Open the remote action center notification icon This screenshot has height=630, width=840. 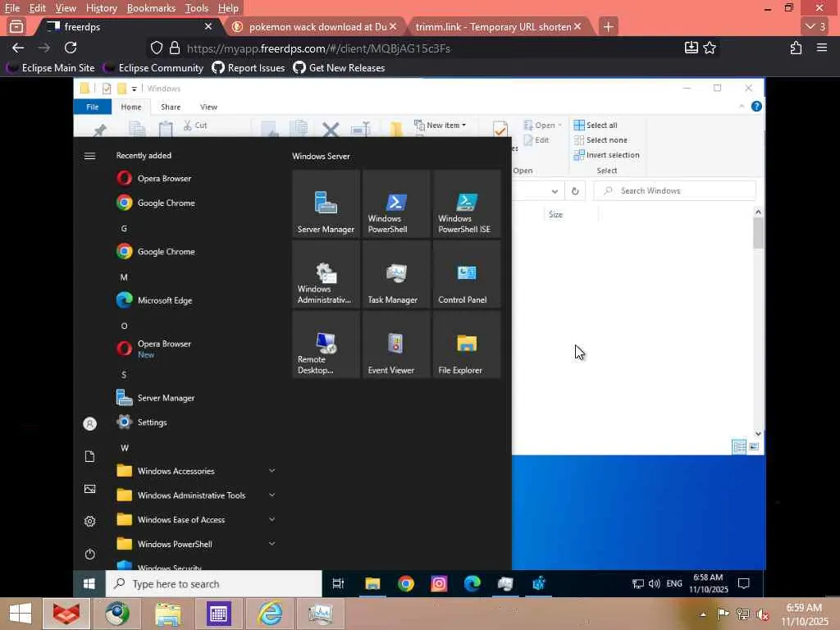point(743,583)
